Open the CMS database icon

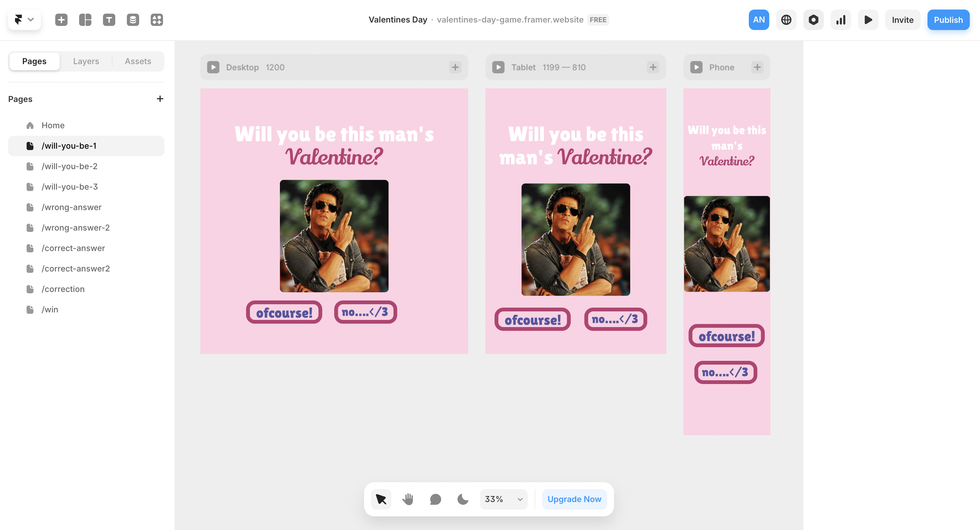(133, 19)
